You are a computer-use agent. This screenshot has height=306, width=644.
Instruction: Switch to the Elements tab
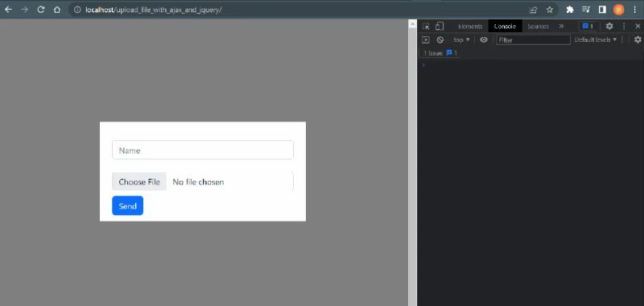coord(470,27)
